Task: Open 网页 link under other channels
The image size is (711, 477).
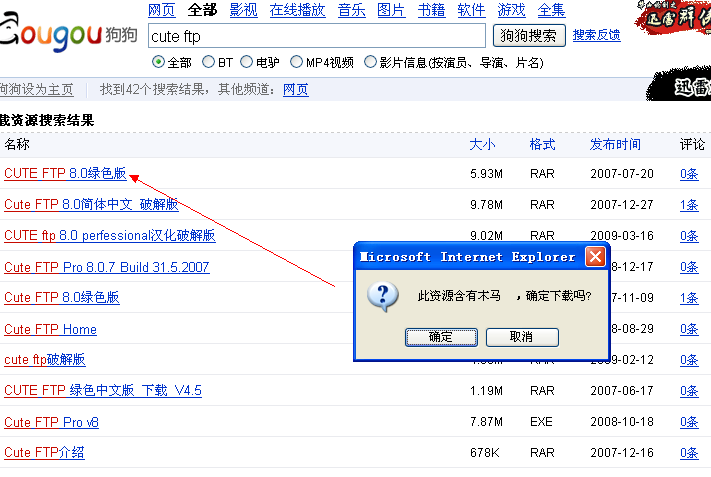Action: point(296,89)
